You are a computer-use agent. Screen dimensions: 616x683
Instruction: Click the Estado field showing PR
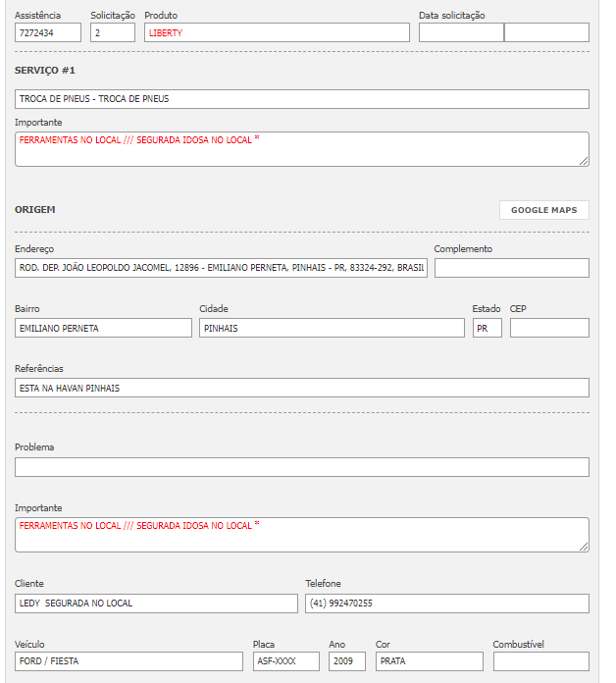(x=487, y=328)
